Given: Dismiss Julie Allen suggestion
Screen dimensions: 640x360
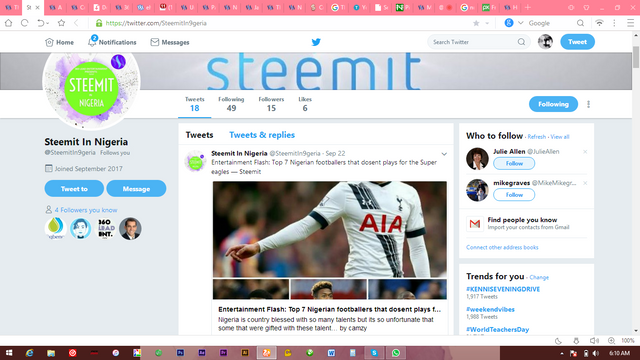Looking at the screenshot, I should pyautogui.click(x=585, y=152).
